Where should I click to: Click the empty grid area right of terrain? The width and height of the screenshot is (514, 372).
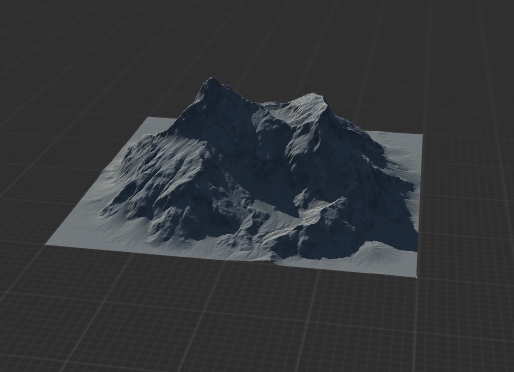(467, 200)
